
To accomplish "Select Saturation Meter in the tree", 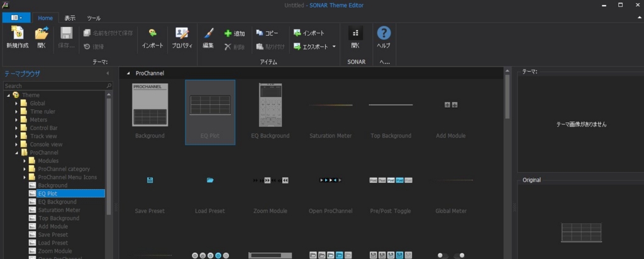I will (58, 210).
